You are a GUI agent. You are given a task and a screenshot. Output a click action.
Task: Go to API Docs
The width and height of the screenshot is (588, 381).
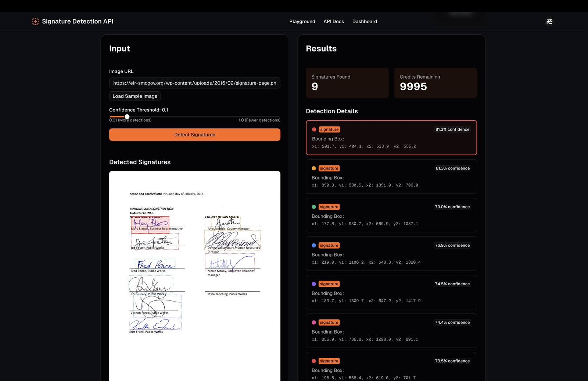(333, 21)
